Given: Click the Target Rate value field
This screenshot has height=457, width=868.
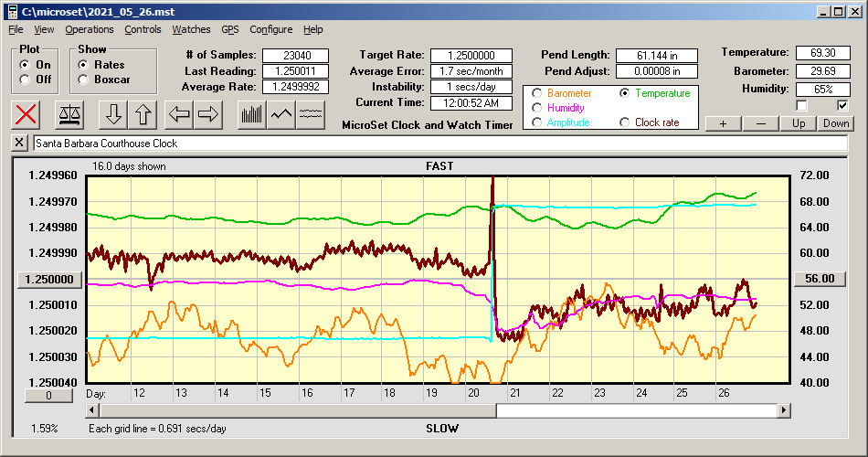Looking at the screenshot, I should tap(471, 56).
